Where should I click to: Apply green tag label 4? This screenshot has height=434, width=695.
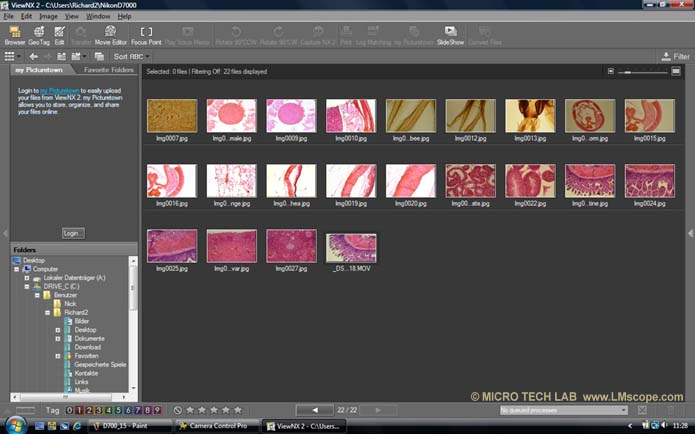click(108, 410)
